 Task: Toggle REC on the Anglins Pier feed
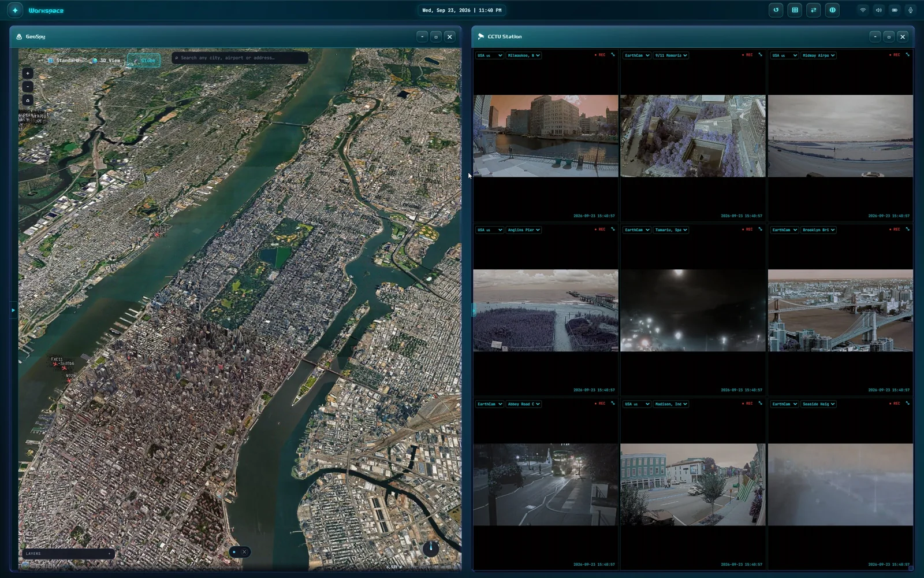coord(600,229)
